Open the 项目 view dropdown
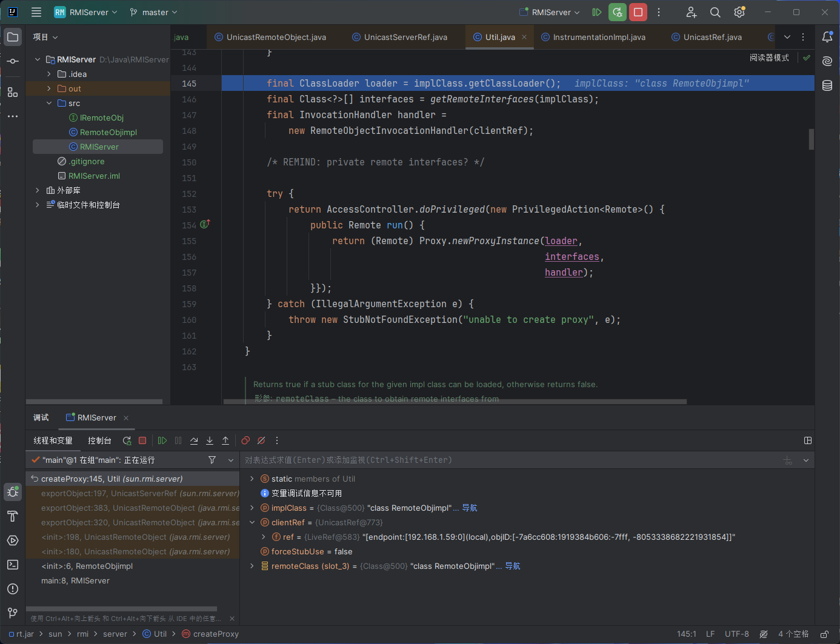The width and height of the screenshot is (840, 644). pyautogui.click(x=45, y=37)
